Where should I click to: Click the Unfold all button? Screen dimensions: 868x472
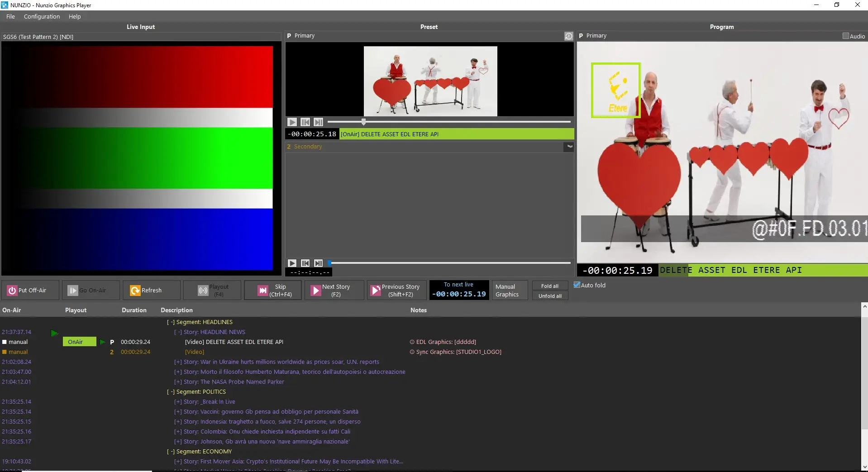point(550,296)
